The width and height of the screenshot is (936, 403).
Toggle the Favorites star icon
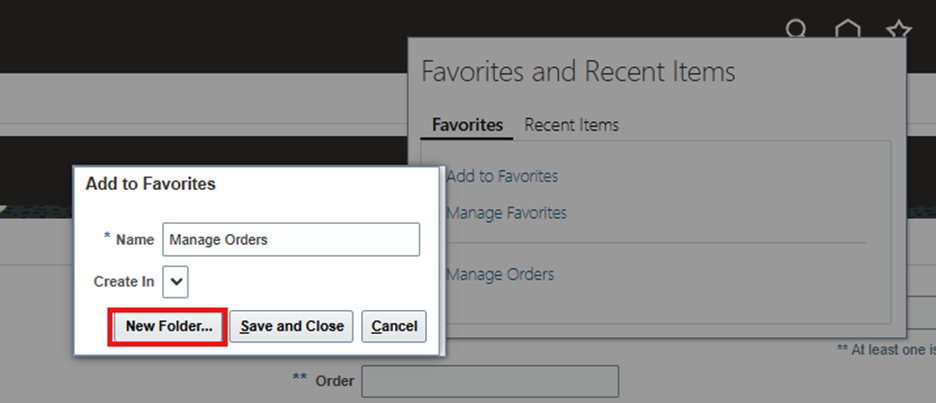(x=899, y=29)
